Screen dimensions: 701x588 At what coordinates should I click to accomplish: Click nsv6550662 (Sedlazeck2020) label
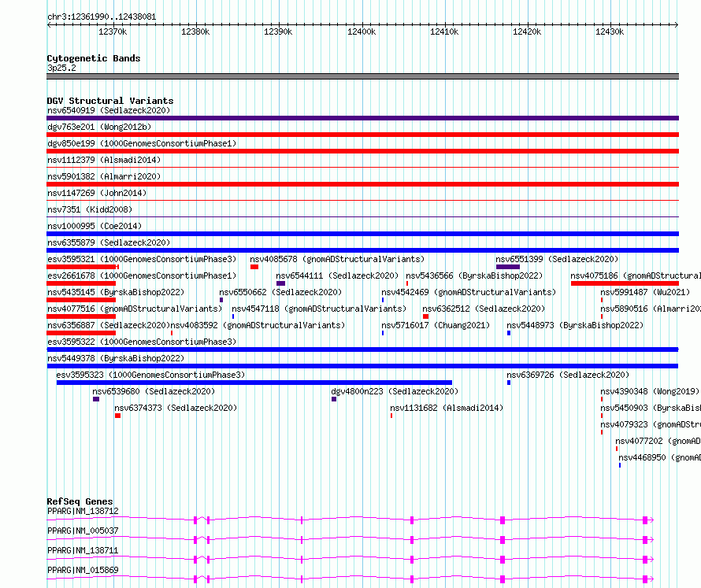(x=280, y=292)
